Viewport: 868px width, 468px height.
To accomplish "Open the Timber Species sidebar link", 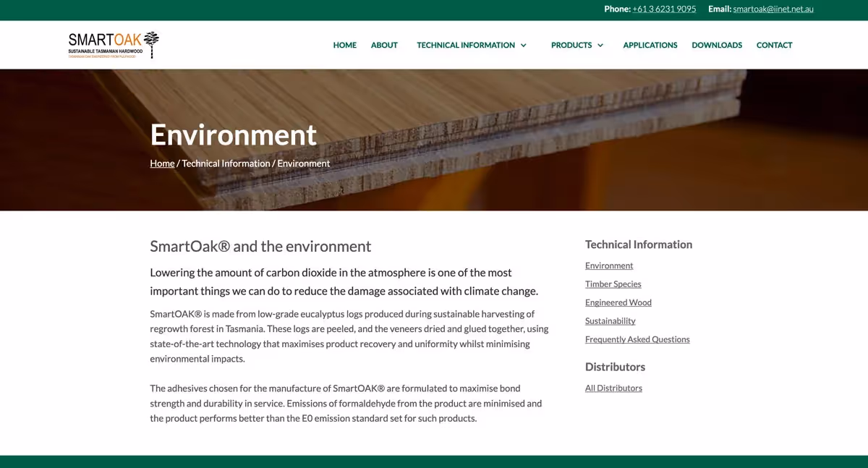I will (x=613, y=284).
